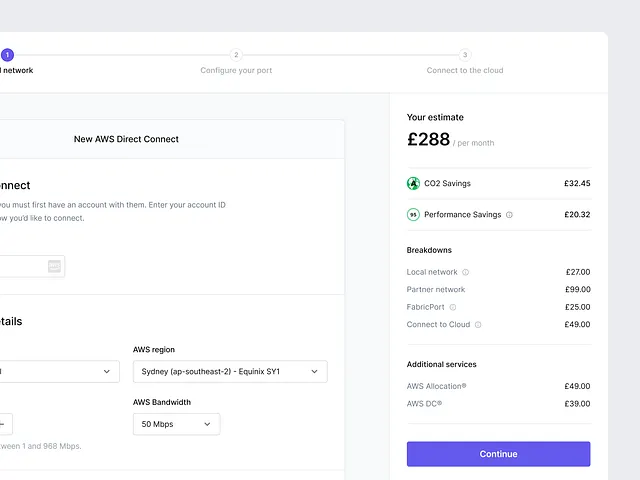The width and height of the screenshot is (640, 480).
Task: Click the partially visible stepper control below dropdown
Action: [6, 424]
